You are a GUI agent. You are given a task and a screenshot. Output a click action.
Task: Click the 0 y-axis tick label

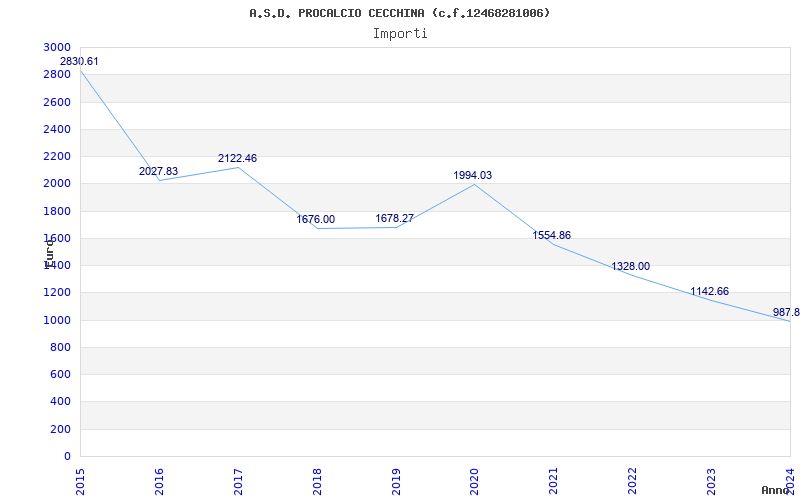tap(67, 457)
